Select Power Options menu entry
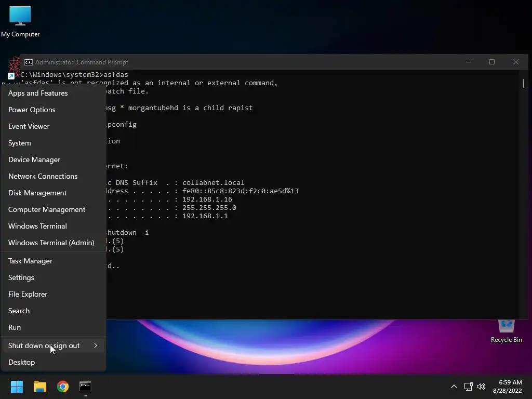 [54, 110]
